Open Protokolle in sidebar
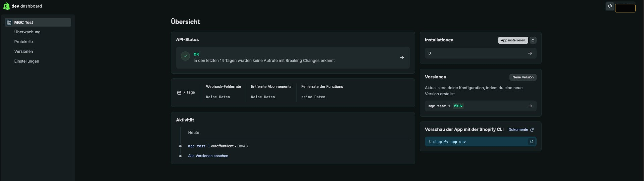Viewport: 644px width, 181px height. 23,42
